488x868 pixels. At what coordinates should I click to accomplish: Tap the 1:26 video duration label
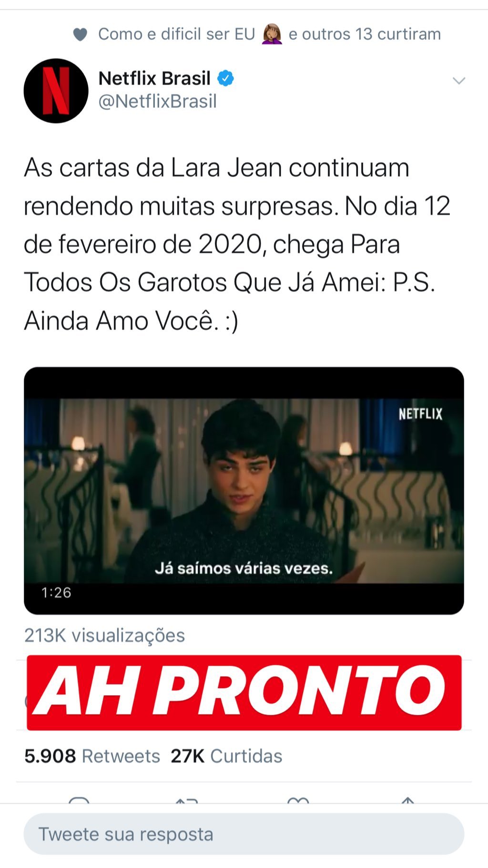click(56, 593)
